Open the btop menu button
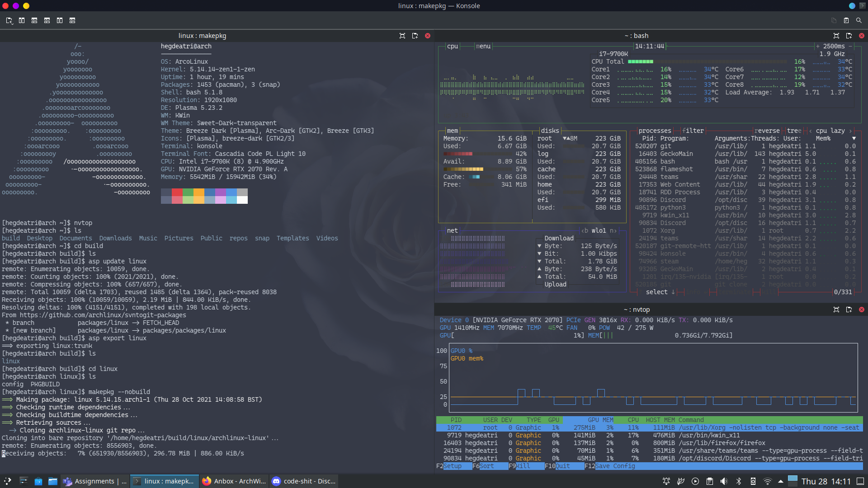Screen dimensions: 868x488 tap(483, 46)
